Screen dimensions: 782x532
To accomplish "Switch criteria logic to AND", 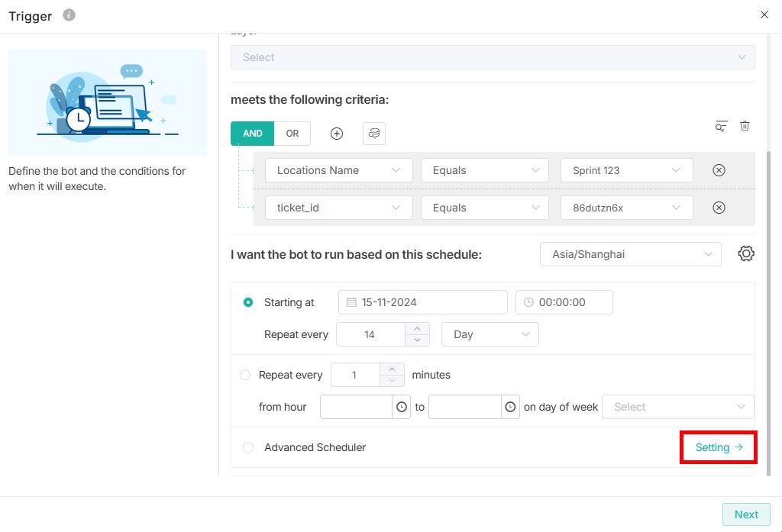I will [252, 134].
